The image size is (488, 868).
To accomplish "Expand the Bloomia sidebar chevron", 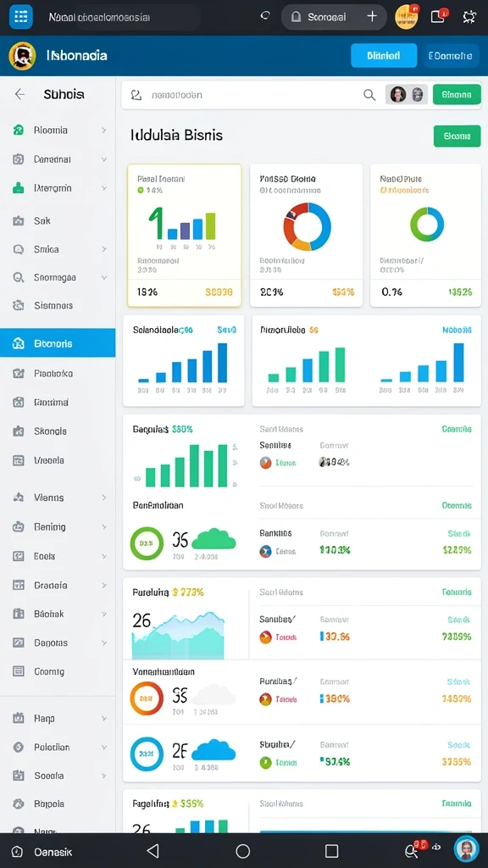I will click(103, 130).
